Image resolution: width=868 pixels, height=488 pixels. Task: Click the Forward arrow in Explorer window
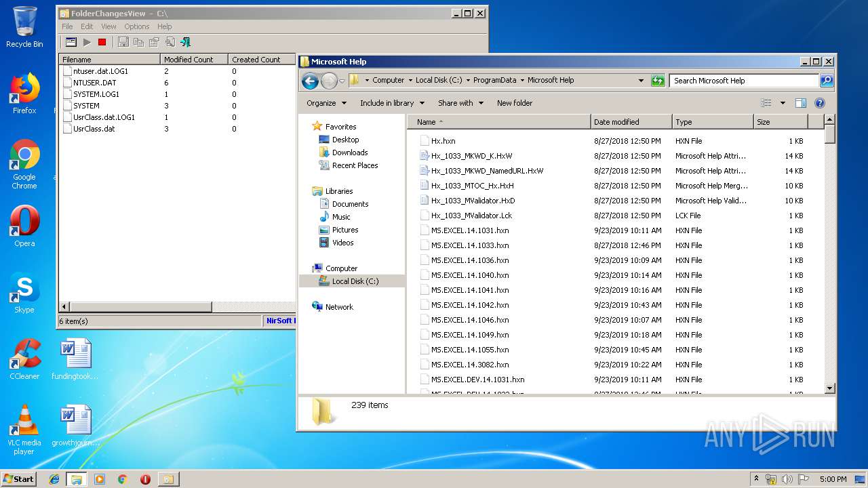click(x=329, y=81)
